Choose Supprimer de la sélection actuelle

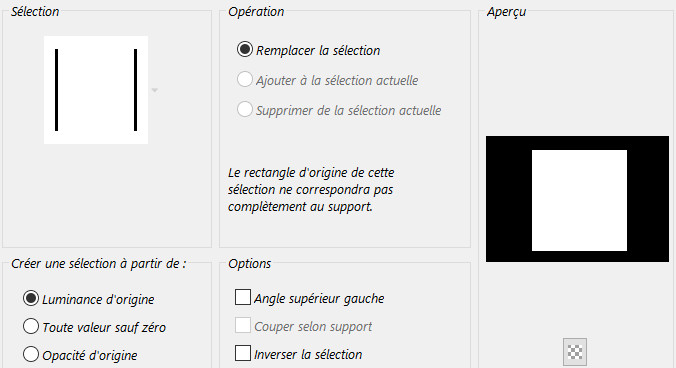(244, 109)
